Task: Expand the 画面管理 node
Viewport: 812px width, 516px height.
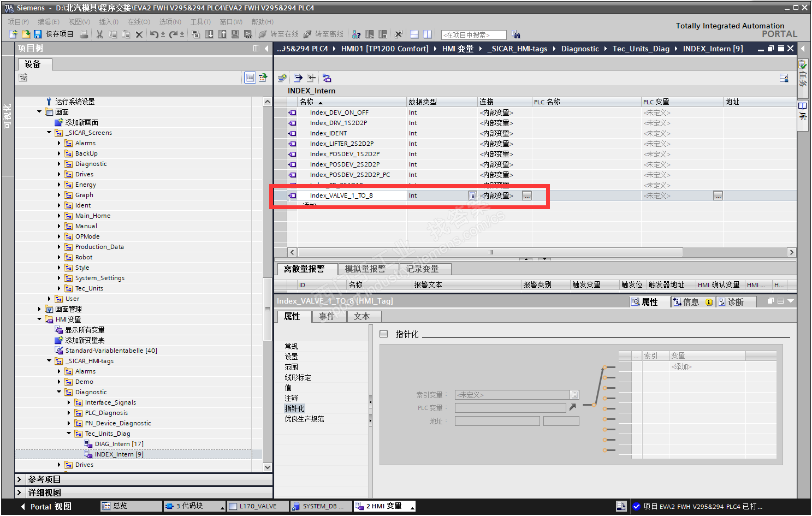Action: pos(39,309)
